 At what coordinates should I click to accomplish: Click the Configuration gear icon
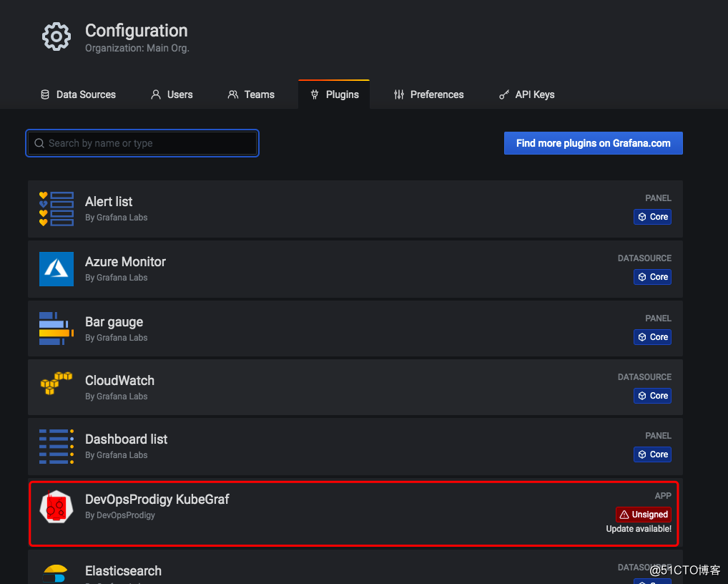(56, 36)
